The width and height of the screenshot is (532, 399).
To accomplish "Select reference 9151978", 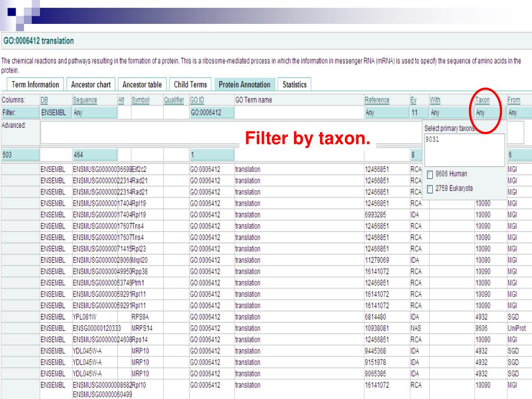I will [375, 362].
